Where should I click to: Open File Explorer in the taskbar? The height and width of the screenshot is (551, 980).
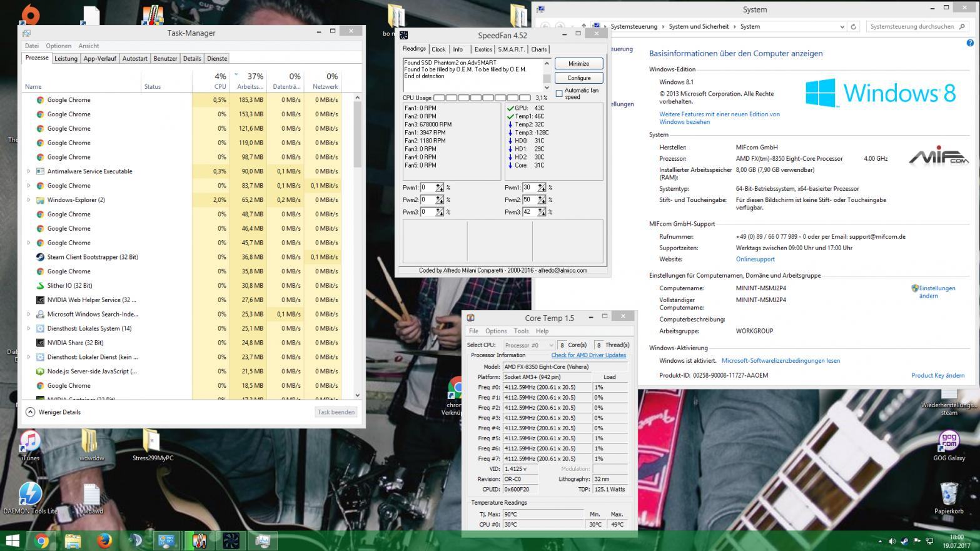click(x=73, y=540)
